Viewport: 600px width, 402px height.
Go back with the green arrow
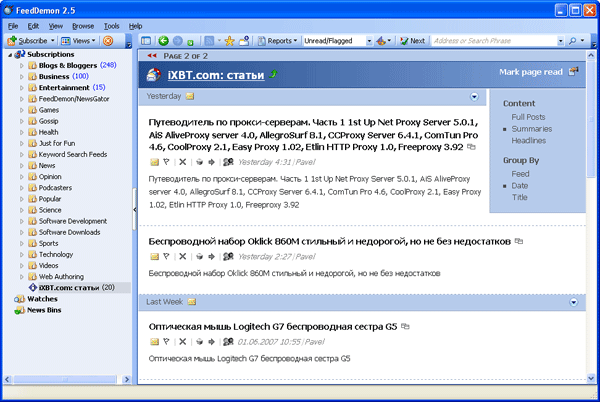[163, 41]
